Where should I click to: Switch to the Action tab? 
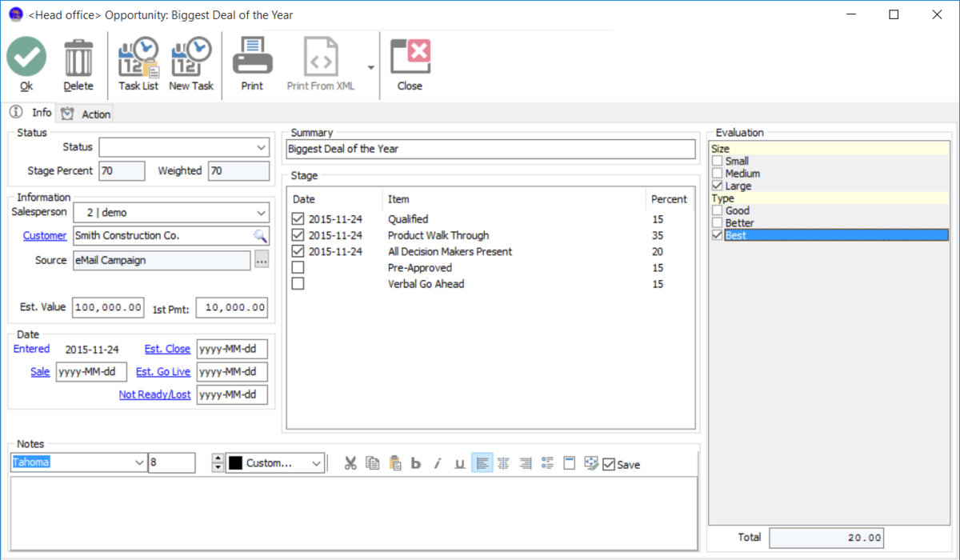93,113
